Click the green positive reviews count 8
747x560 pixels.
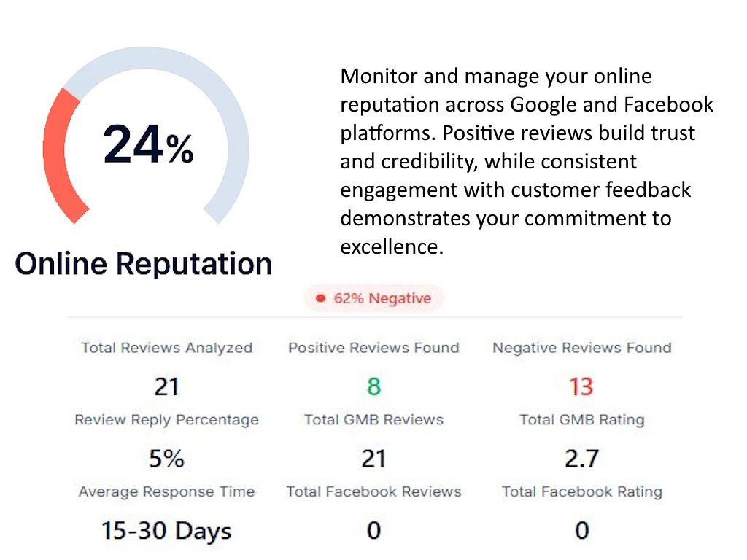373,386
